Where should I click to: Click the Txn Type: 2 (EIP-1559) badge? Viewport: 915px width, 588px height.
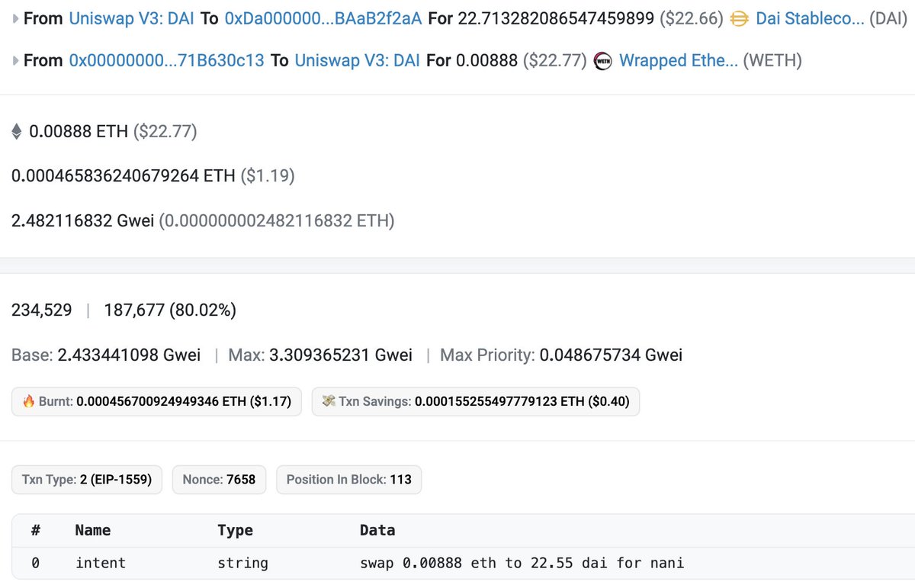click(87, 480)
